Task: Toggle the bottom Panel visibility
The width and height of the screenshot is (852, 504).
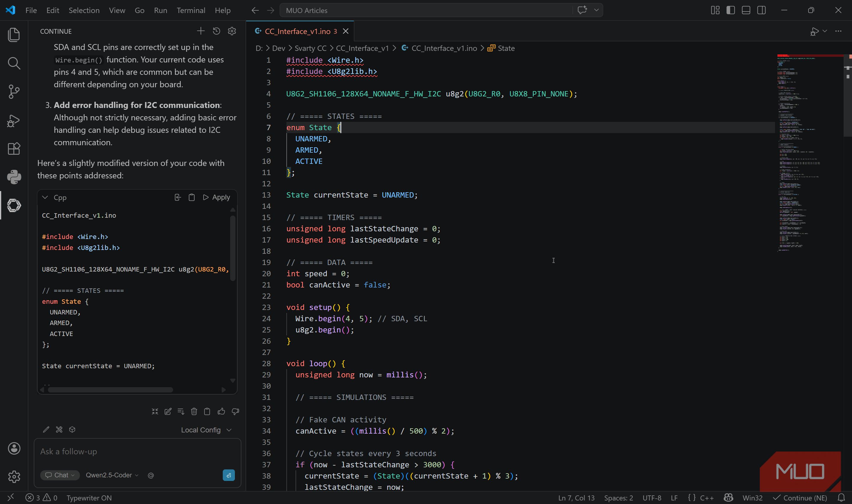Action: [x=746, y=10]
